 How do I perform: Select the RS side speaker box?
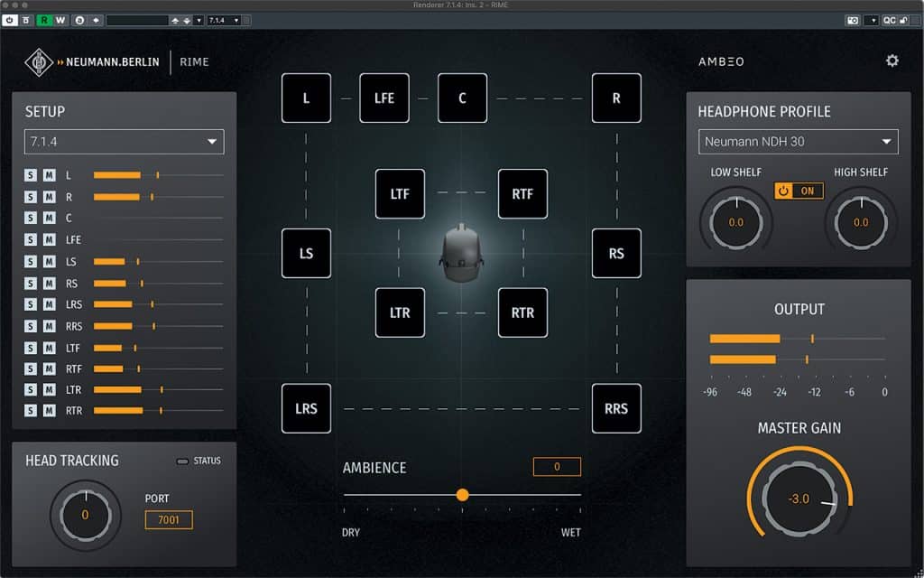(x=616, y=254)
